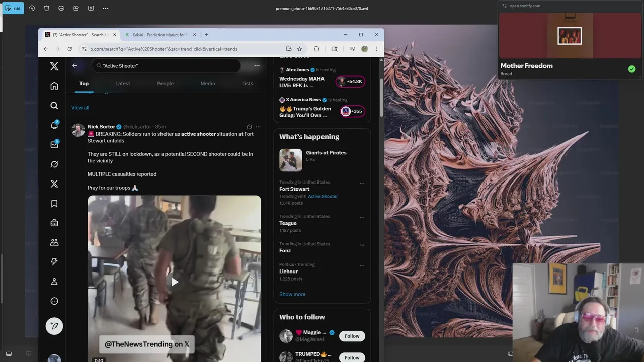
Task: Select the People search tab
Action: (165, 83)
